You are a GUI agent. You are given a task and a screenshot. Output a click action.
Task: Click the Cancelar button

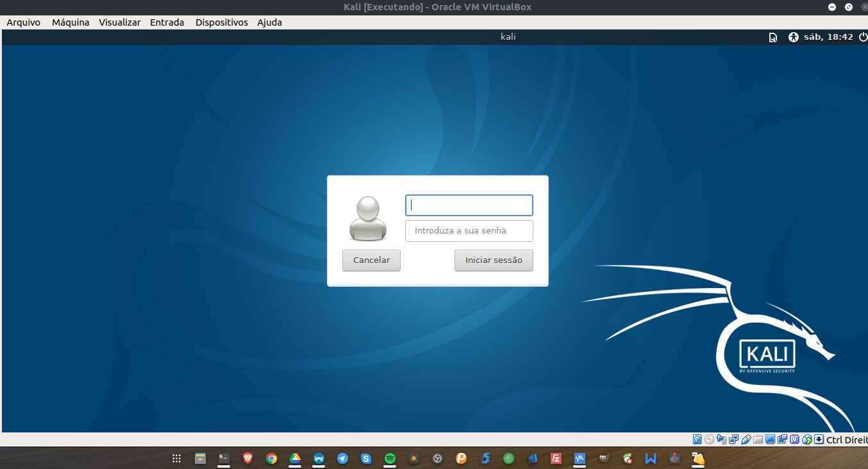click(x=371, y=260)
